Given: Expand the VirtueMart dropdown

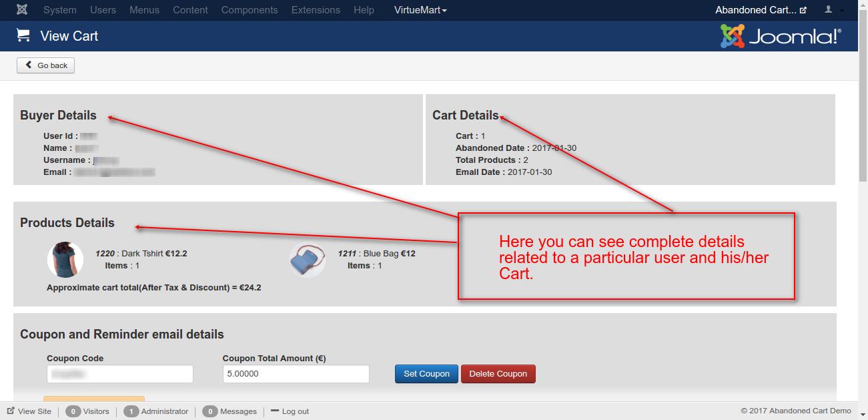Looking at the screenshot, I should click(420, 10).
